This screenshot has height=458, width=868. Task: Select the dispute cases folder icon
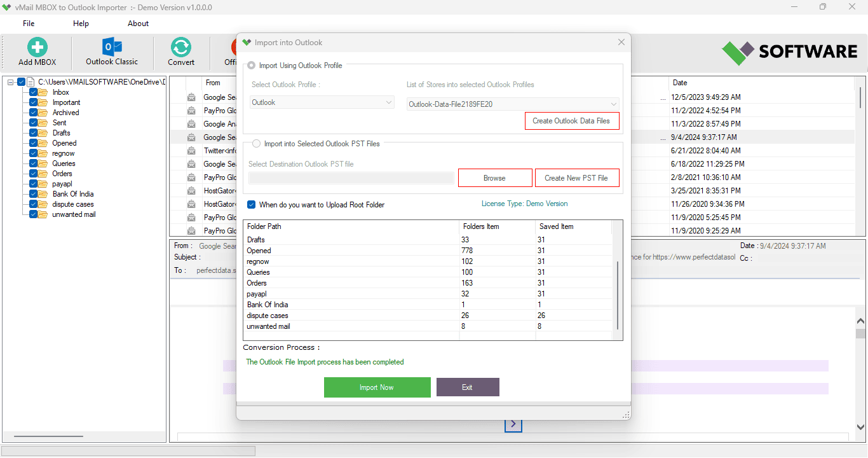[43, 204]
